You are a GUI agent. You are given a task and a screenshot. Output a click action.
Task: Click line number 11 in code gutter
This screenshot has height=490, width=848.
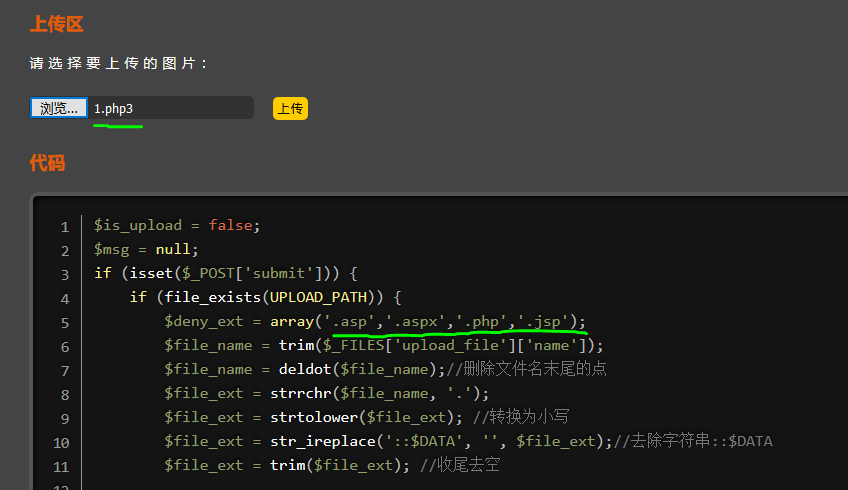click(61, 465)
